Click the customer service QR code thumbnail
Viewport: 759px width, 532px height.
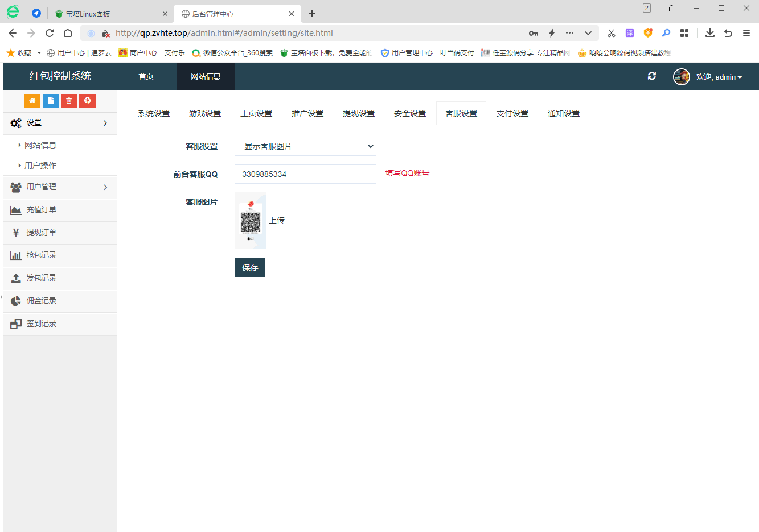click(251, 221)
